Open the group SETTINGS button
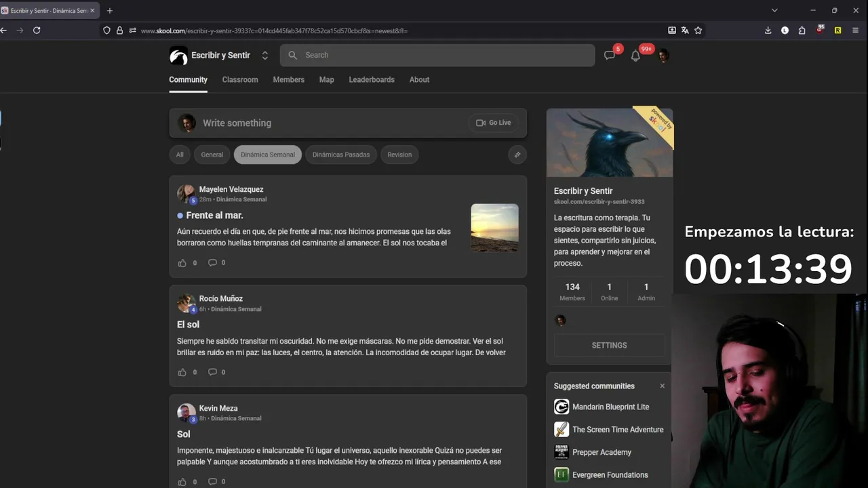 click(x=609, y=346)
